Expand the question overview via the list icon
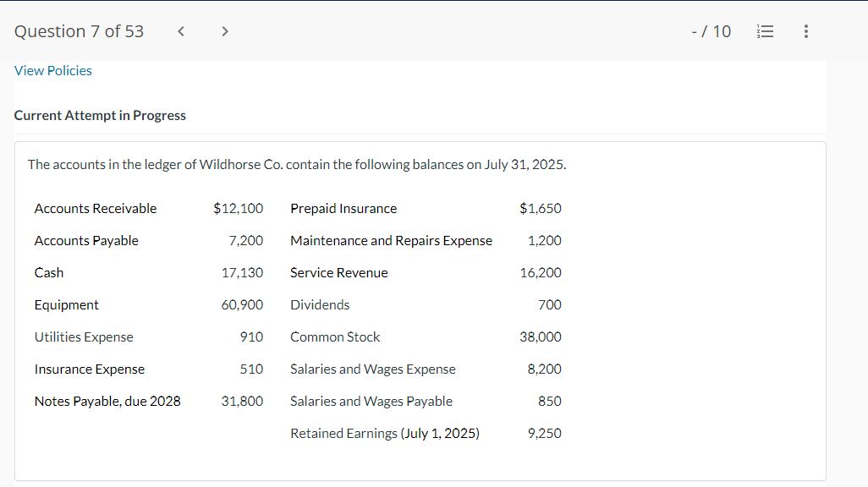The height and width of the screenshot is (487, 868). (765, 30)
